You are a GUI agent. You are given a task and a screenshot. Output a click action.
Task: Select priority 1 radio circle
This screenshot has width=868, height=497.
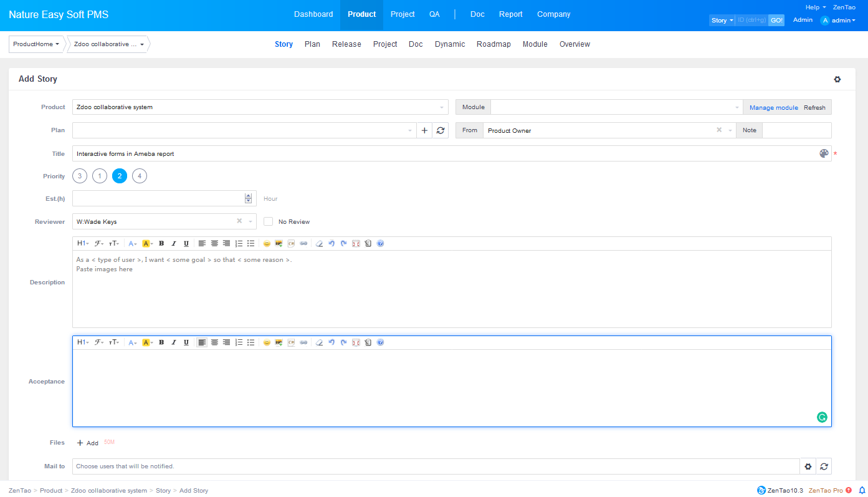click(100, 176)
